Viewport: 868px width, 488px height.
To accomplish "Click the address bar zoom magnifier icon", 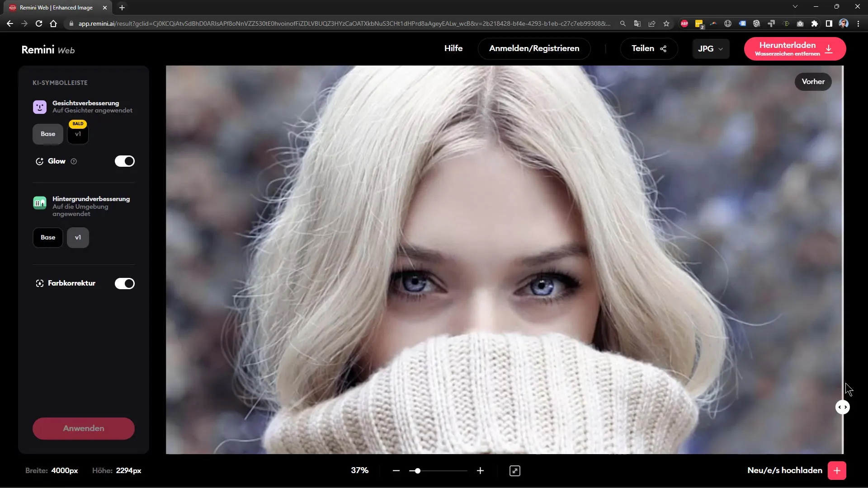I will (x=623, y=23).
